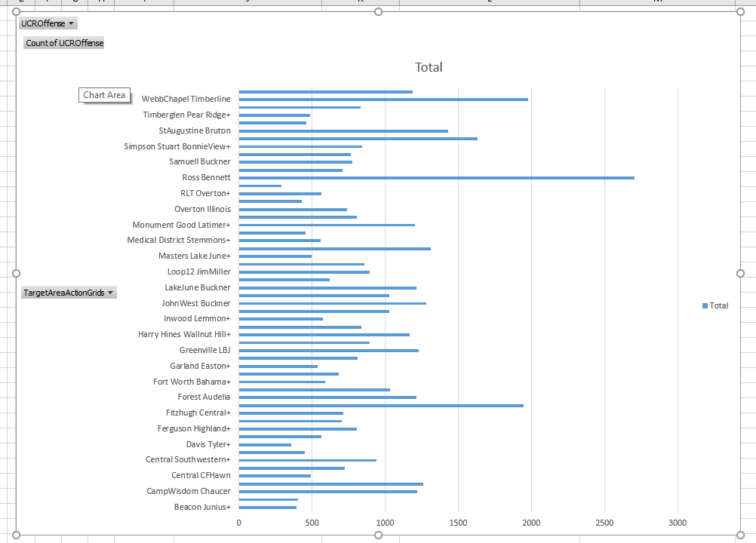Select the top-left chart resize handle
This screenshot has height=543, width=756.
click(x=16, y=11)
